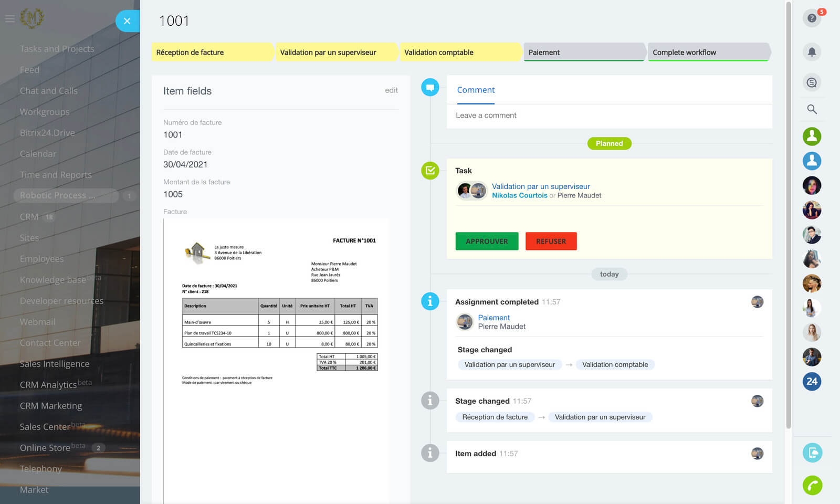Click the Leave a comment field
This screenshot has height=504, width=840.
pyautogui.click(x=609, y=115)
